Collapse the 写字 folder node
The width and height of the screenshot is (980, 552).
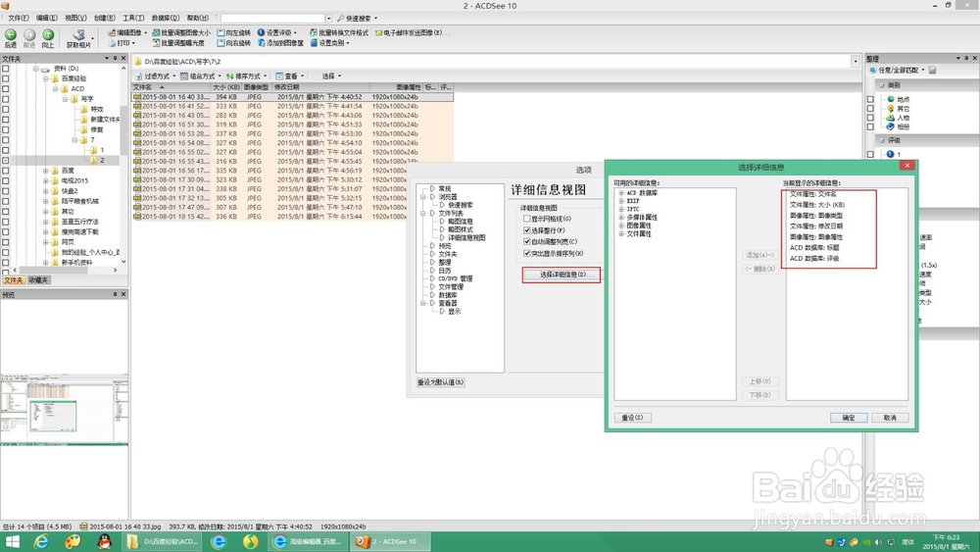tap(65, 99)
